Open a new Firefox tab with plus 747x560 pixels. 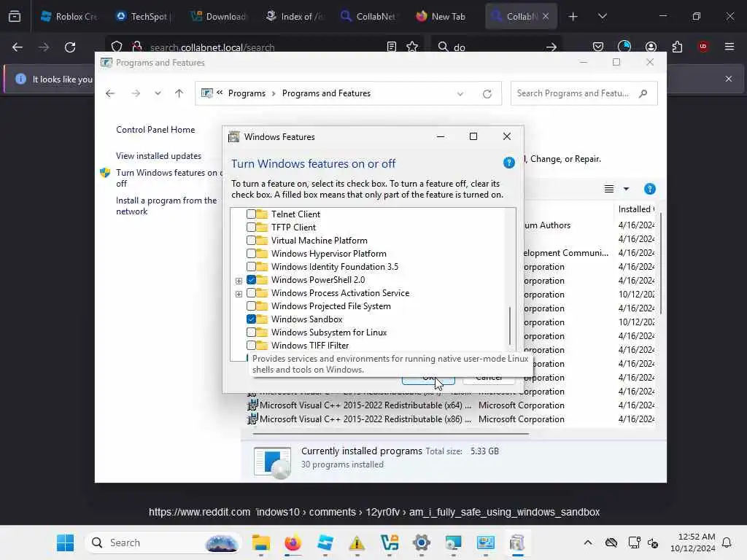point(573,17)
